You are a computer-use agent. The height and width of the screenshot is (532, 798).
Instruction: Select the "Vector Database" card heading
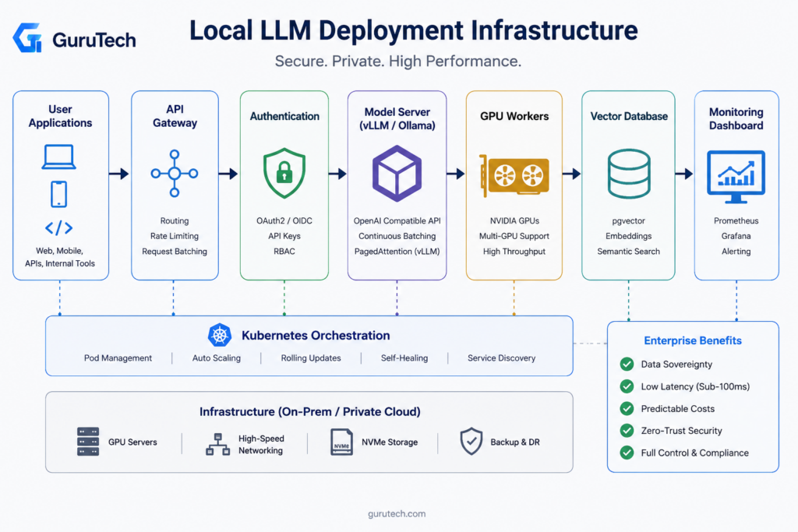[629, 117]
